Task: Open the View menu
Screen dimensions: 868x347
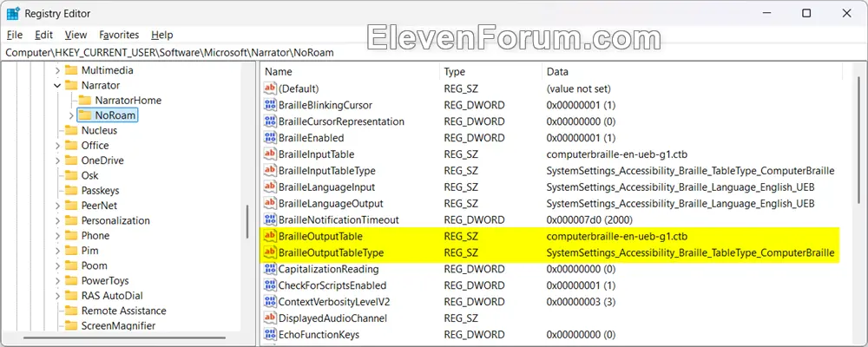Action: (76, 35)
